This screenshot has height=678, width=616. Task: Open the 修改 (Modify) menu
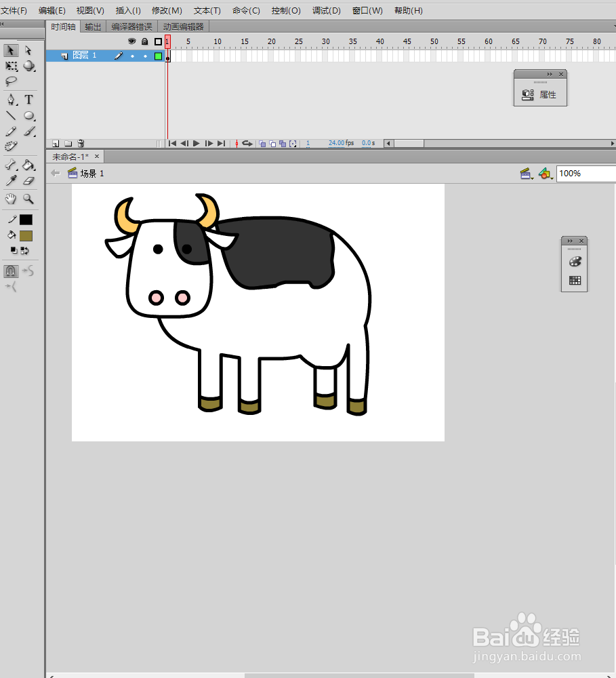[x=167, y=10]
